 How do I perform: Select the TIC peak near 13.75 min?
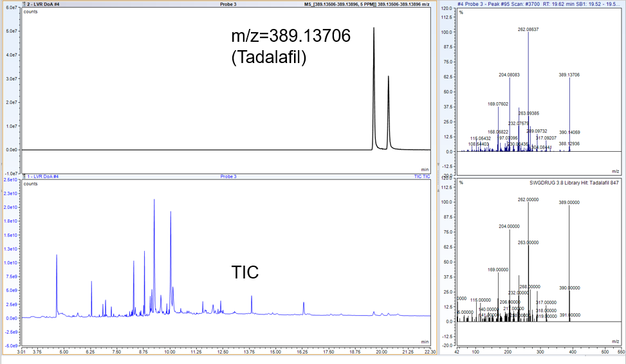(252, 305)
